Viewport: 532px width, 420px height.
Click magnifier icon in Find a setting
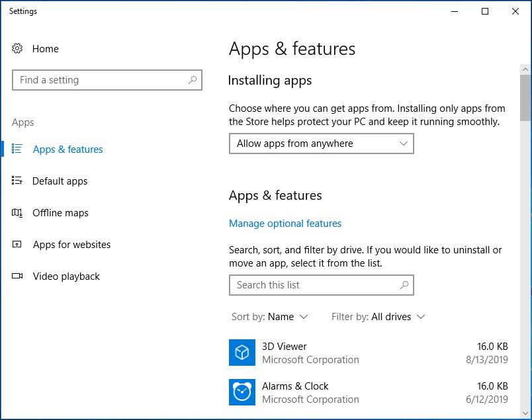point(193,80)
